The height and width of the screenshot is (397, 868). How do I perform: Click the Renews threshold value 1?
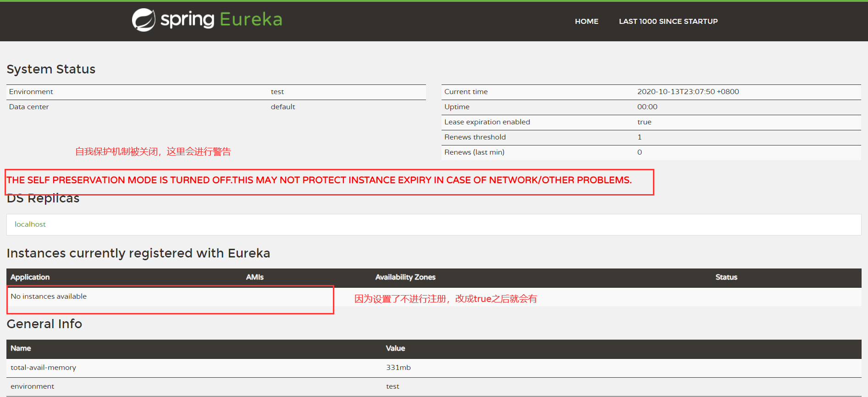pyautogui.click(x=640, y=137)
